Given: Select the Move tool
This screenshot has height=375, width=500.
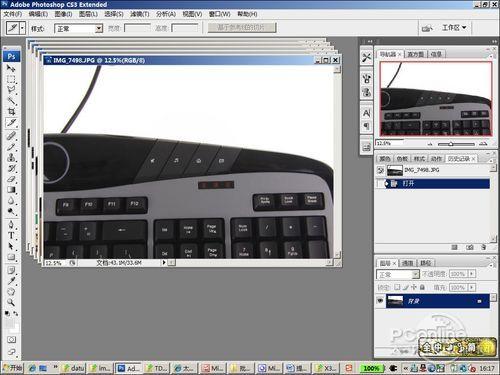Looking at the screenshot, I should (x=11, y=68).
